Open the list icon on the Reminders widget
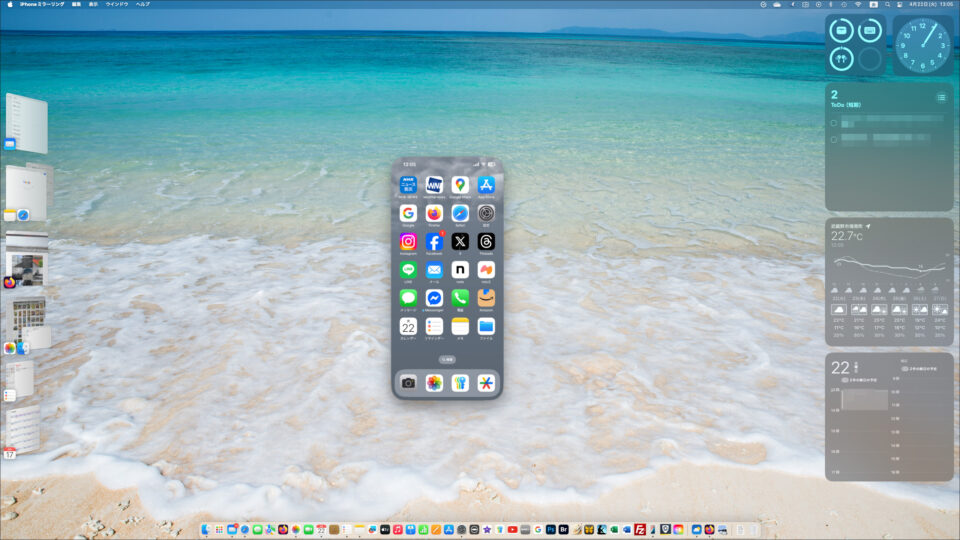Viewport: 960px width, 540px height. [941, 97]
